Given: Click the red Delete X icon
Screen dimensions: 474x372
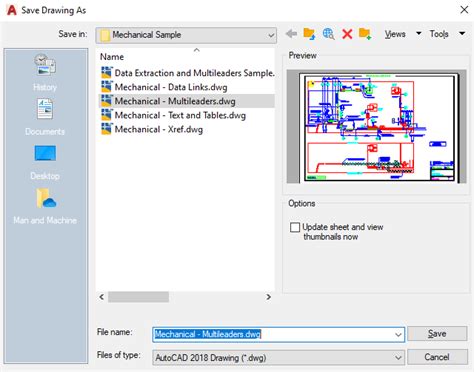Looking at the screenshot, I should (347, 34).
